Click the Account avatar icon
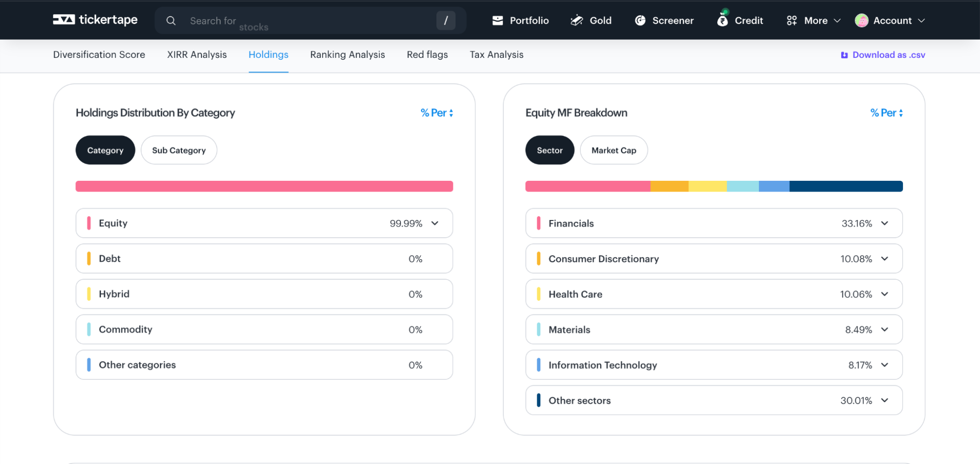The image size is (980, 464). (x=861, y=21)
